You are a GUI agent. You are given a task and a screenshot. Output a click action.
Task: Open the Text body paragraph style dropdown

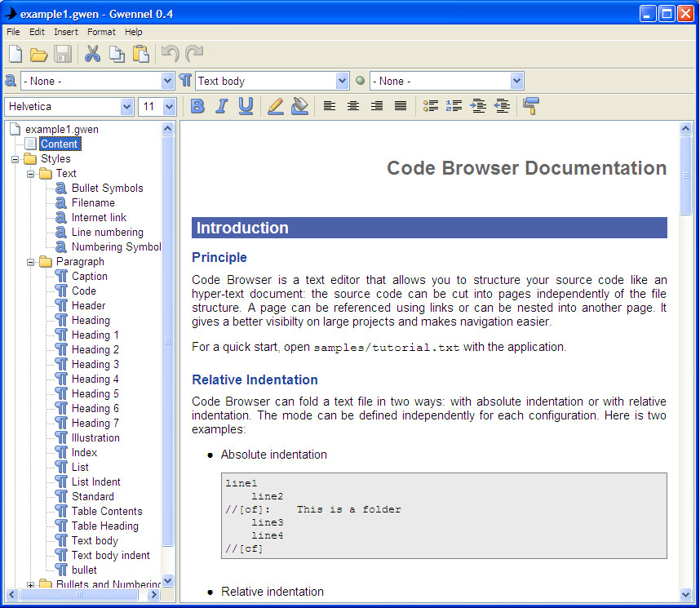tap(342, 82)
